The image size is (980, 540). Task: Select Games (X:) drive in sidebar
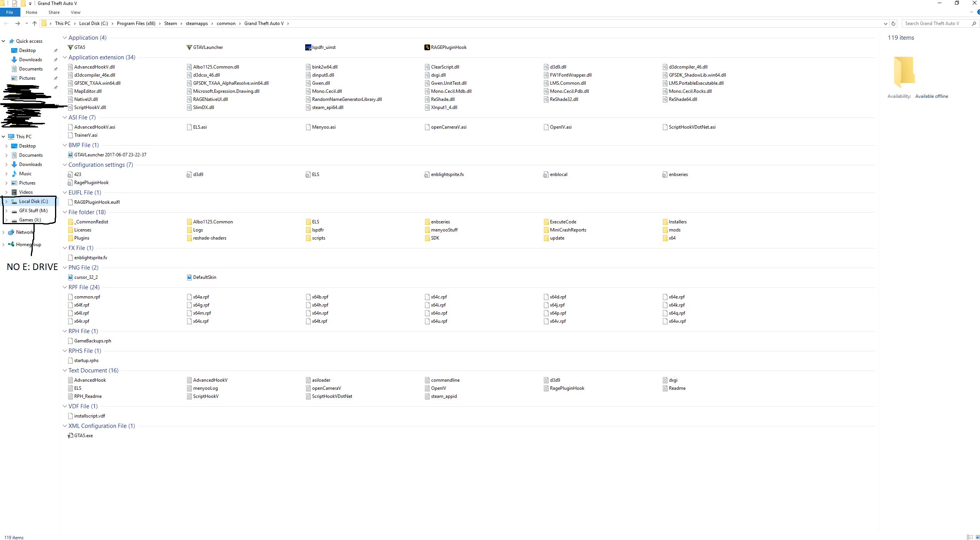30,220
